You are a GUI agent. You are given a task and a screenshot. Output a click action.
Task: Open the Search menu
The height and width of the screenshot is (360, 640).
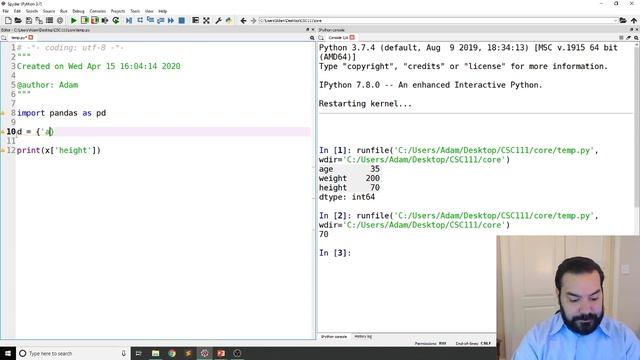31,11
